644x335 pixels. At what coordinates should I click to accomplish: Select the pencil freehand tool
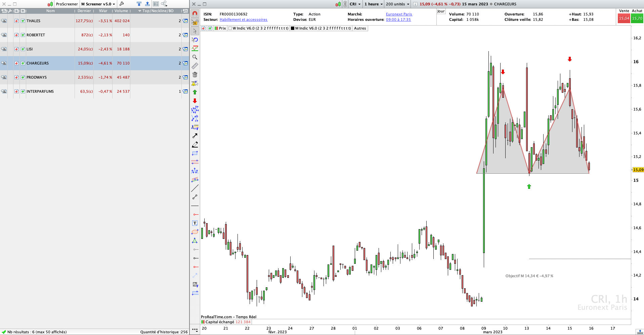(195, 144)
